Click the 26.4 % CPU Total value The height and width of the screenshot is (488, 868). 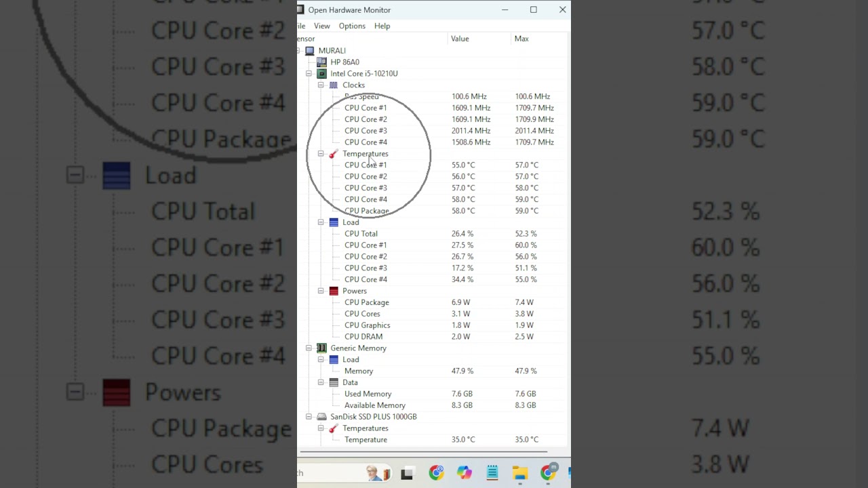point(462,234)
